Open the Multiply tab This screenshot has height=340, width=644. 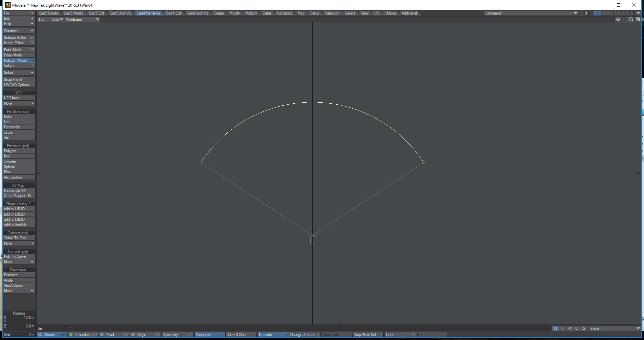251,13
